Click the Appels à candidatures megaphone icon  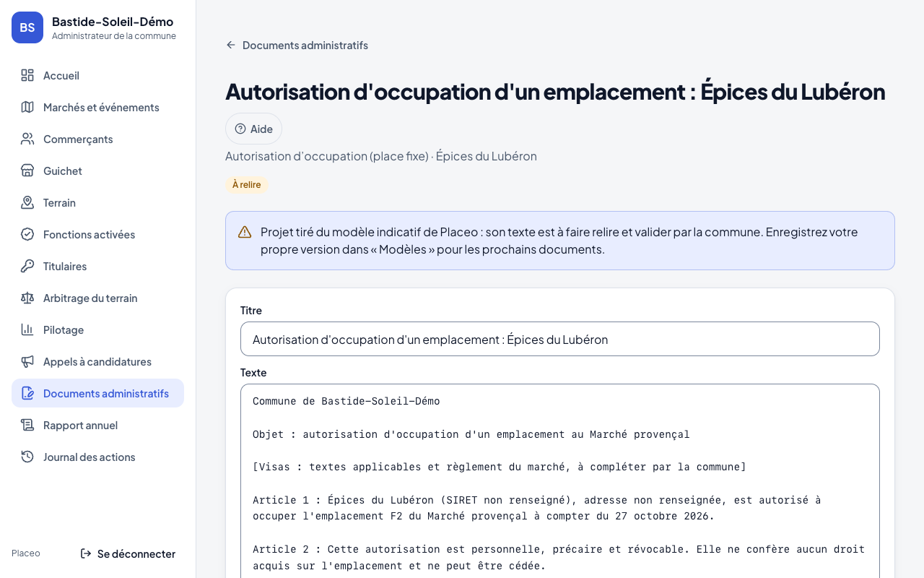point(27,361)
